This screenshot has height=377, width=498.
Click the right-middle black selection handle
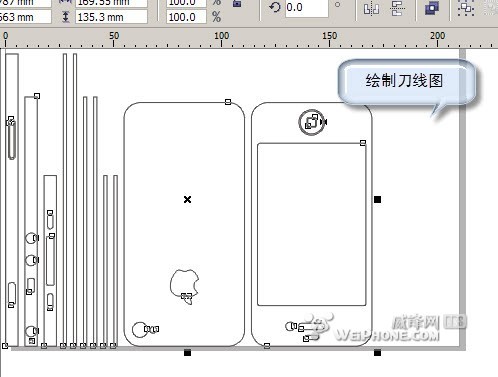377,199
